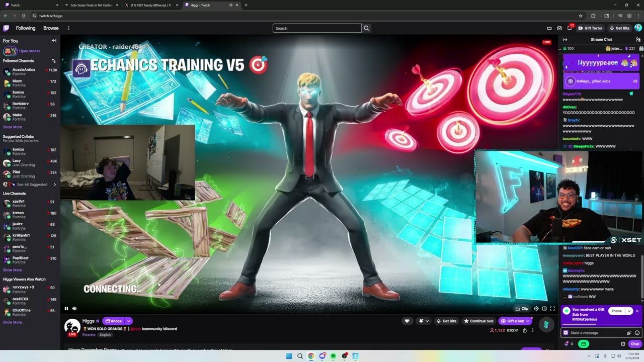Claim the green channel points bonus

(x=584, y=344)
